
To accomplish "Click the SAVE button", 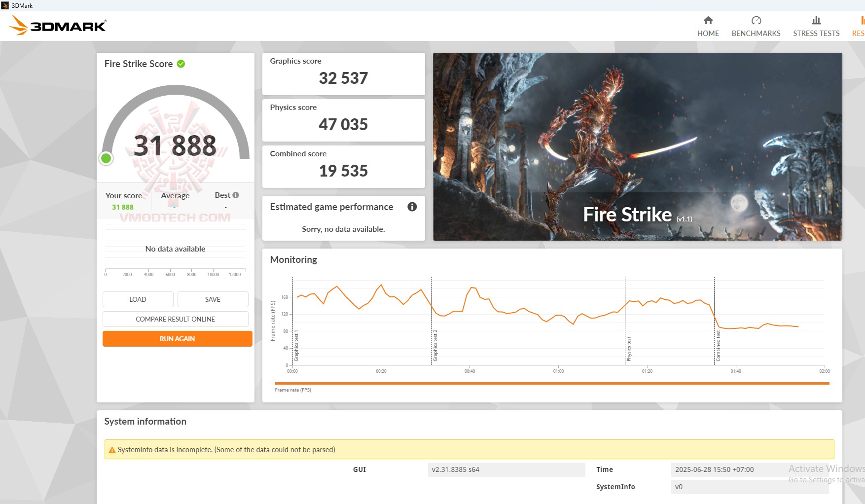I will click(x=213, y=299).
